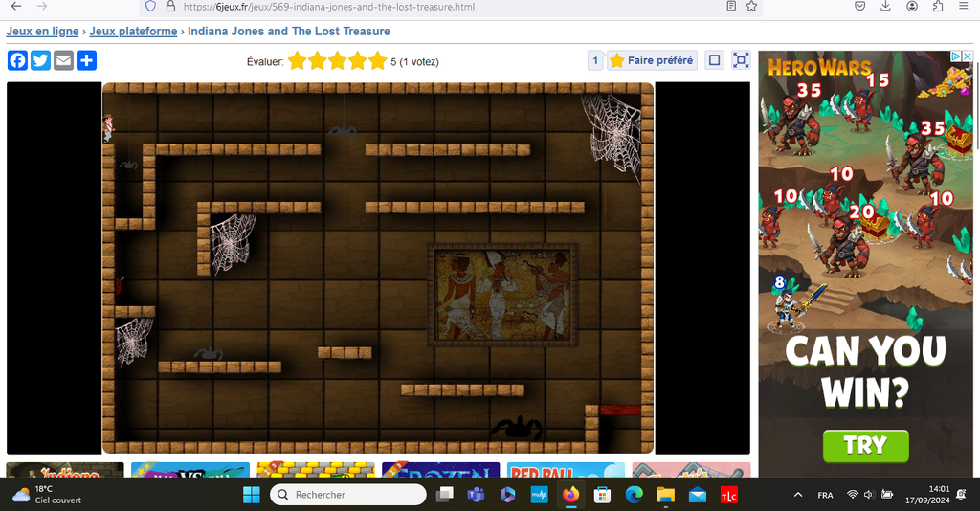Open the Jeux en ligne breadcrumb link
The width and height of the screenshot is (980, 511).
[x=42, y=32]
